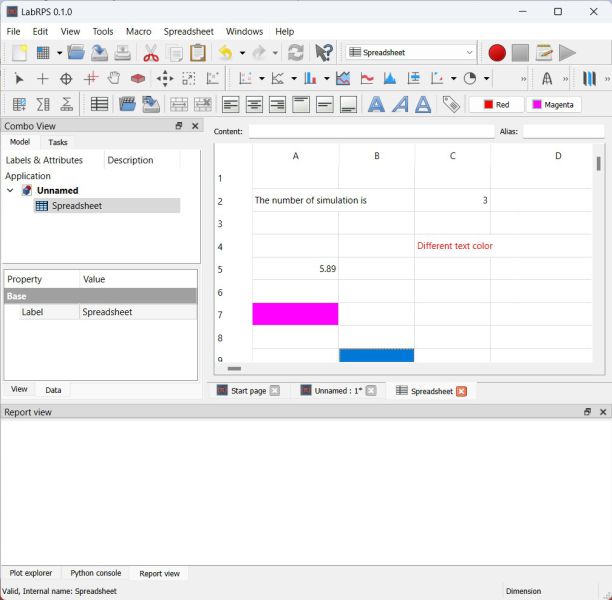Toggle italic text style

pos(400,105)
